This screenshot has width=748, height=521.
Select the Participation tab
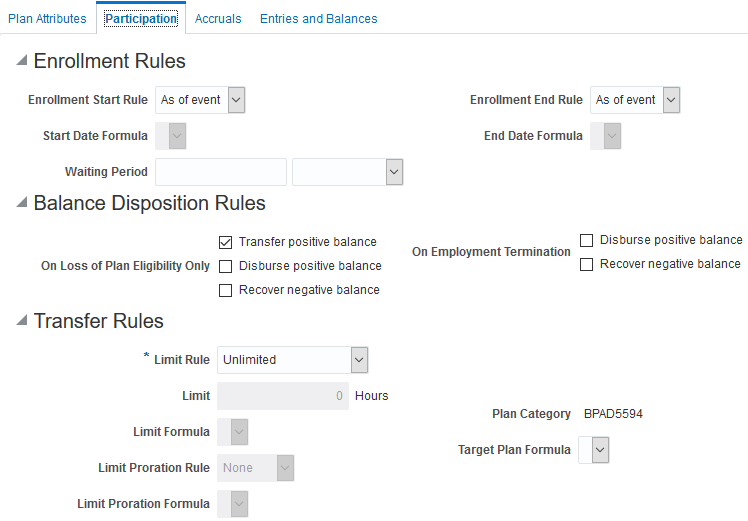[141, 19]
